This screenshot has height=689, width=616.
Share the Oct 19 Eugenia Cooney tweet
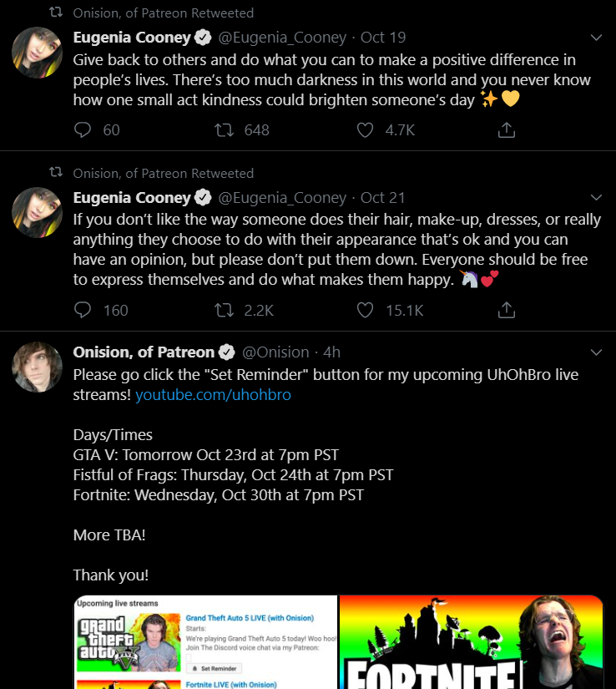click(x=506, y=130)
